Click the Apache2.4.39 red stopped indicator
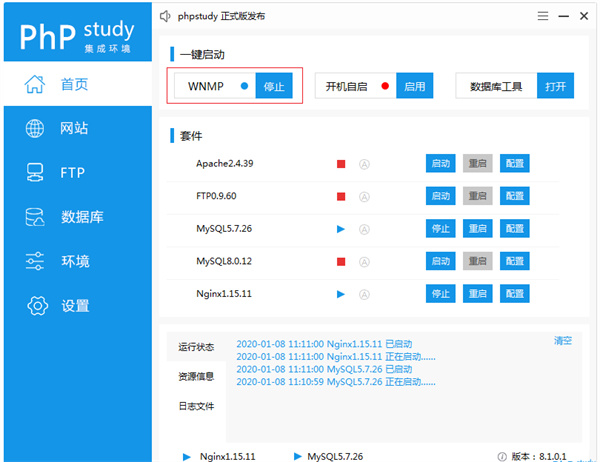The height and width of the screenshot is (462, 600). pyautogui.click(x=341, y=164)
